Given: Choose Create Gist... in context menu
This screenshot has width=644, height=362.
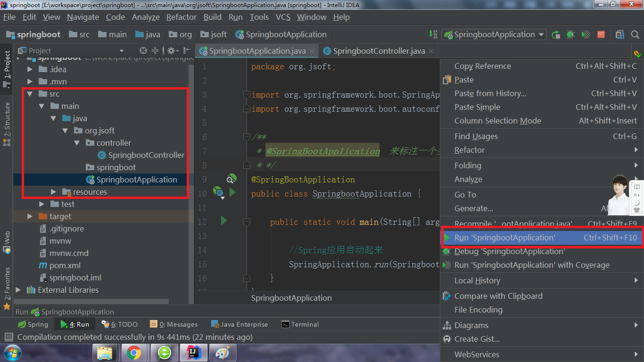Looking at the screenshot, I should tap(542, 339).
